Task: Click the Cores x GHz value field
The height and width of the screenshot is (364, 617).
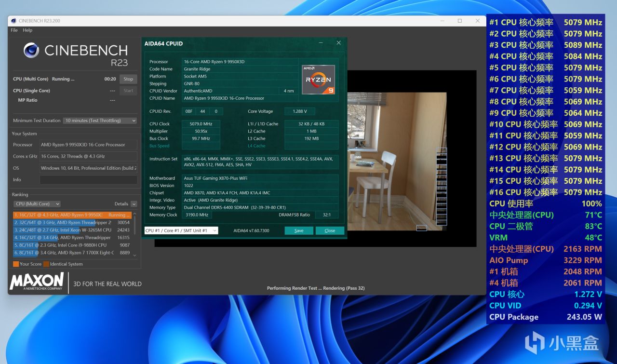Action: (88, 156)
